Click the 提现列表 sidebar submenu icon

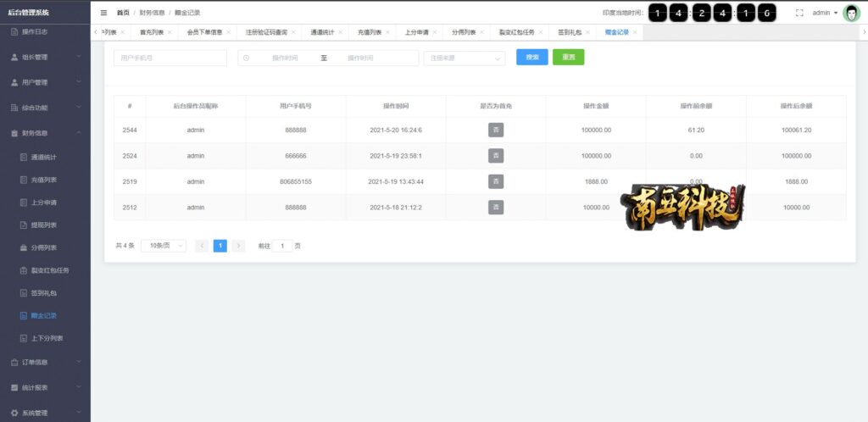pyautogui.click(x=23, y=225)
